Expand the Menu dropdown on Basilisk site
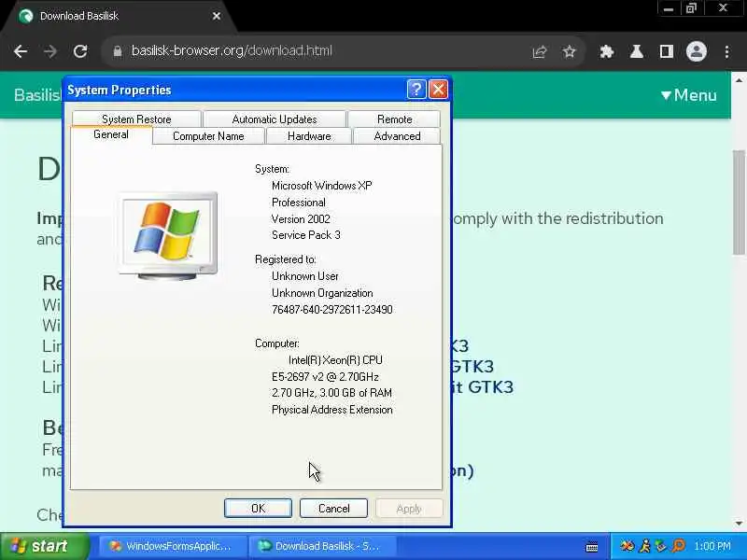This screenshot has width=747, height=560. (x=688, y=95)
